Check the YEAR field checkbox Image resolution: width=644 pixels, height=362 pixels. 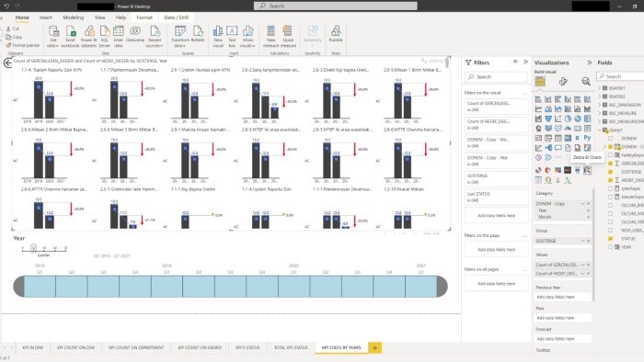(x=610, y=247)
